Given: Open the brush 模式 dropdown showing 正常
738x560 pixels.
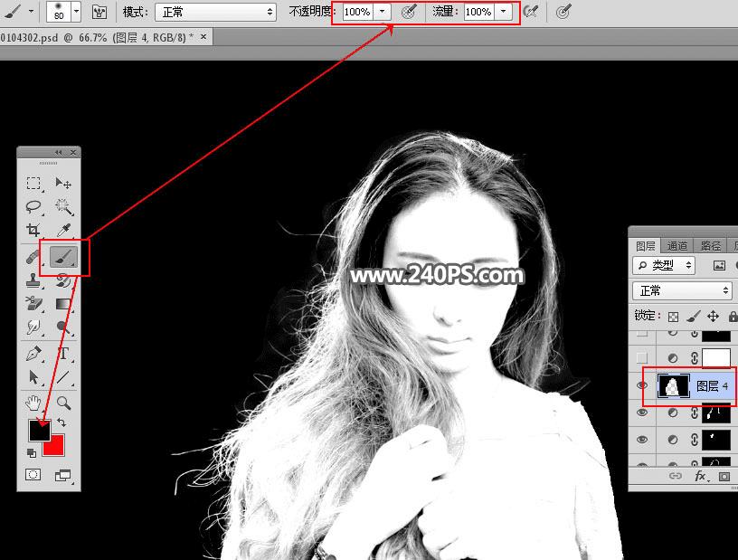Looking at the screenshot, I should (215, 12).
